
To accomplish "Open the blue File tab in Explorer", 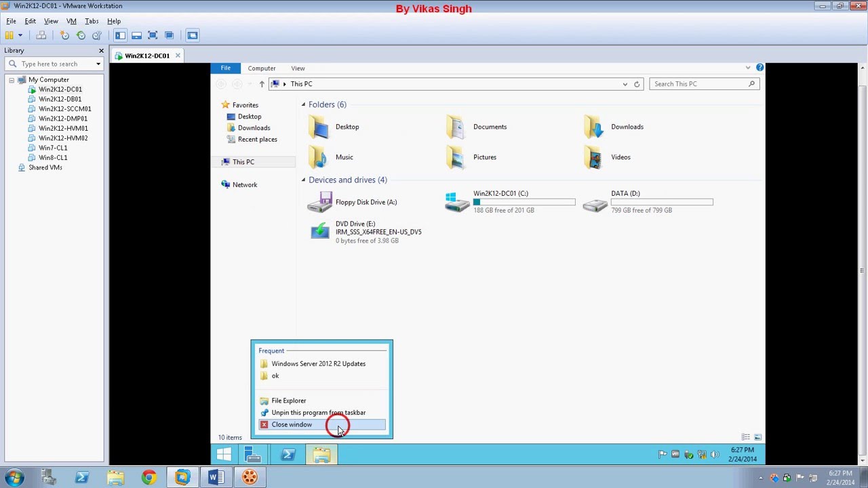I will click(x=225, y=68).
